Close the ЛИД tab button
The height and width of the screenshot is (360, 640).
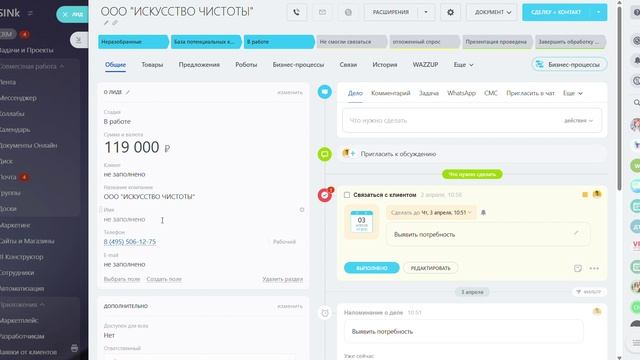click(x=65, y=14)
